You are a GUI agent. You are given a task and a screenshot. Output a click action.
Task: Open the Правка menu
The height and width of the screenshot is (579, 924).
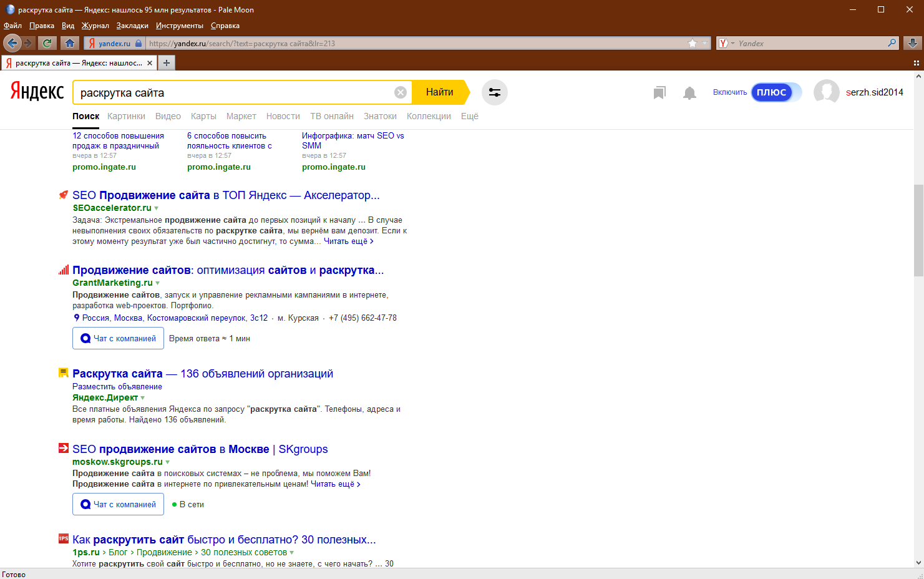tap(42, 26)
